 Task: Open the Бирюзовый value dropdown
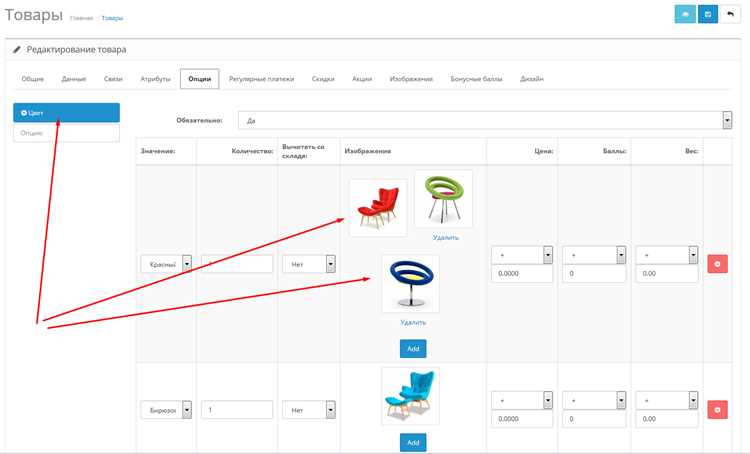[166, 410]
